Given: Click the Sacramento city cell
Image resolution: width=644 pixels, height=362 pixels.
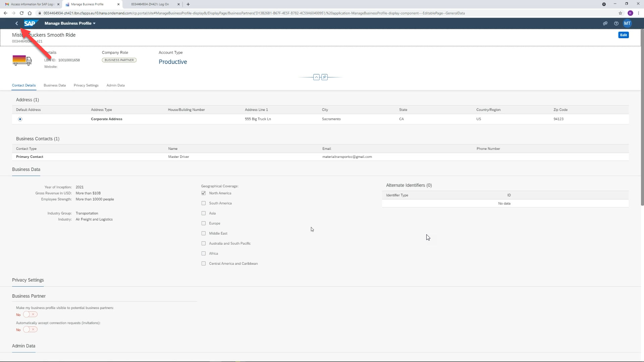Looking at the screenshot, I should pyautogui.click(x=331, y=119).
